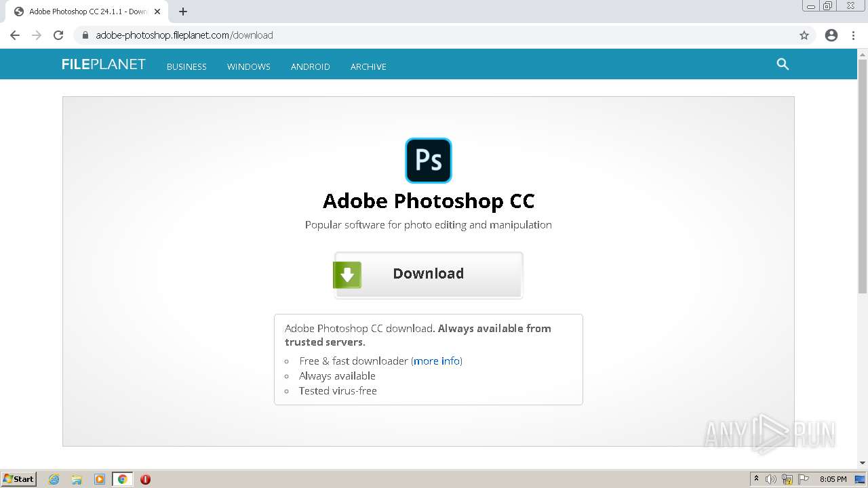Click the page vertical scrollbar thumb
Image resolution: width=868 pixels, height=488 pixels.
pyautogui.click(x=863, y=176)
